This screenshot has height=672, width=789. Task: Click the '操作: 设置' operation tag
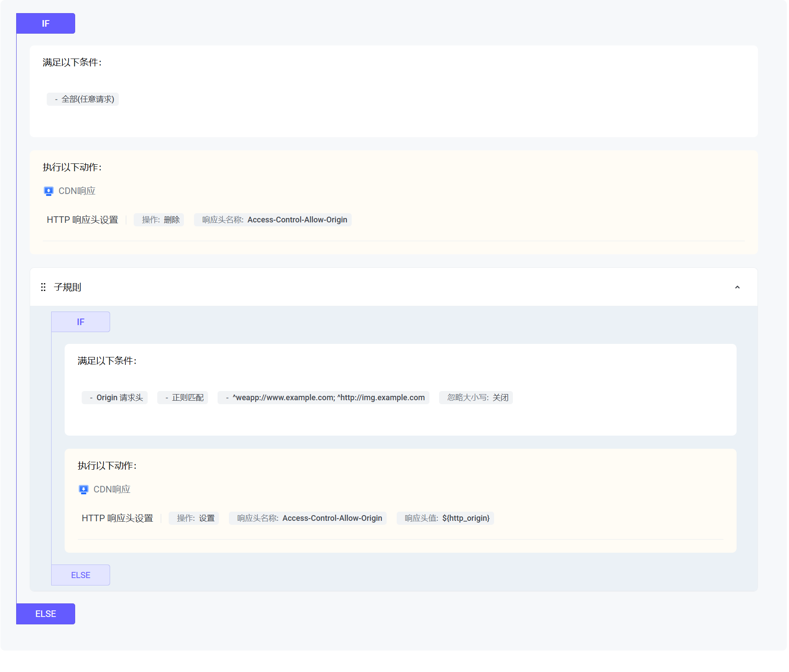point(194,518)
